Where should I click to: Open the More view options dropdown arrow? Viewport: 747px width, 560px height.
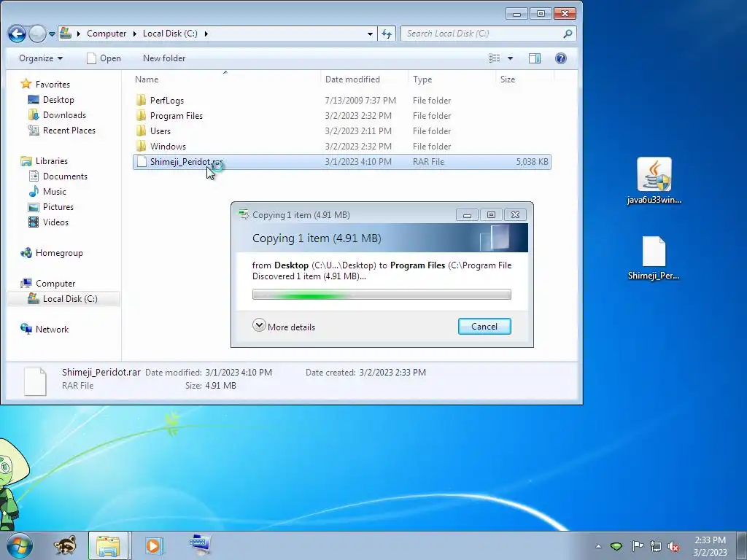pyautogui.click(x=510, y=58)
